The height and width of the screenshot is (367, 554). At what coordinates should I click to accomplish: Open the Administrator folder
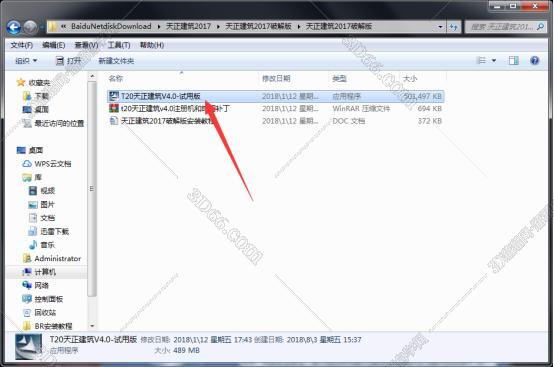coord(58,259)
